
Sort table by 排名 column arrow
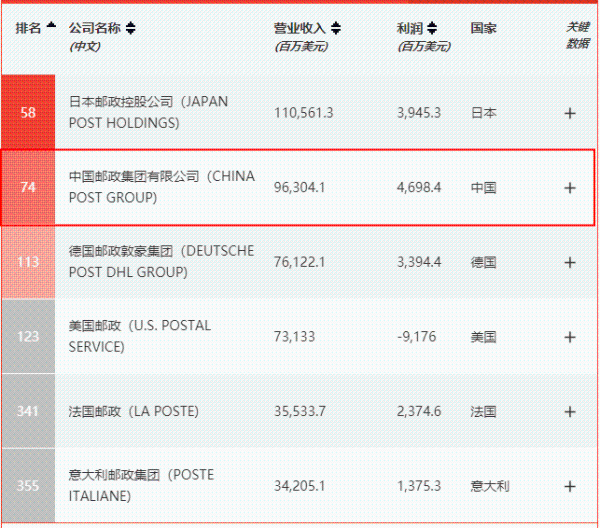(50, 28)
